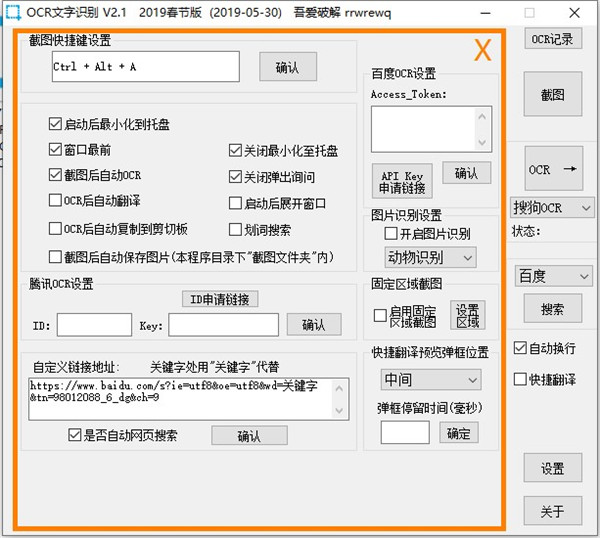Minimize the OCR window
The height and width of the screenshot is (538, 600).
[x=486, y=13]
